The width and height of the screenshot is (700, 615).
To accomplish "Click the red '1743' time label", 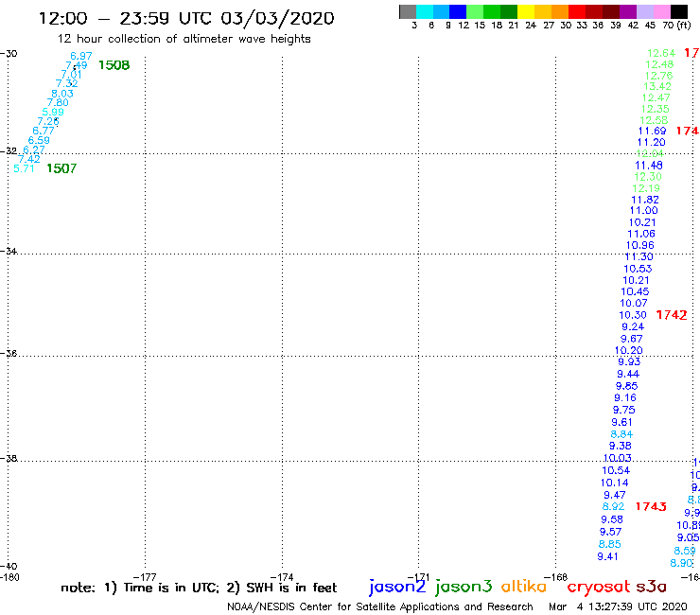I will [651, 506].
